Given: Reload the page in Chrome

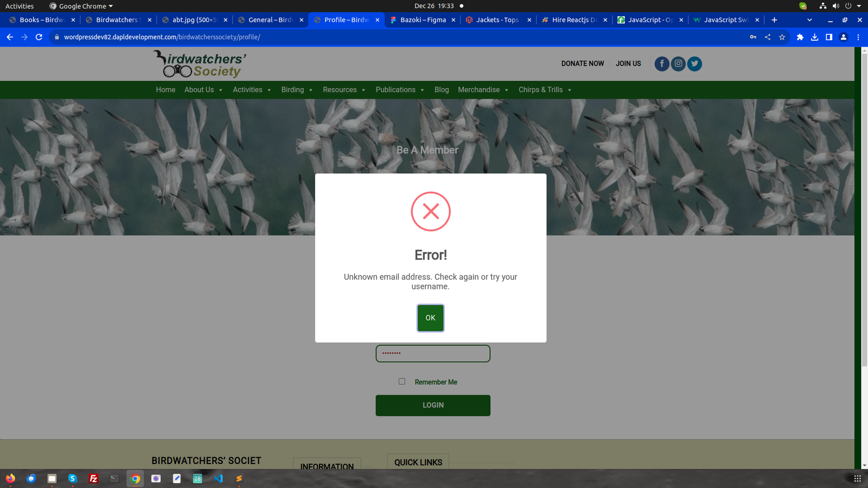Looking at the screenshot, I should [x=39, y=37].
